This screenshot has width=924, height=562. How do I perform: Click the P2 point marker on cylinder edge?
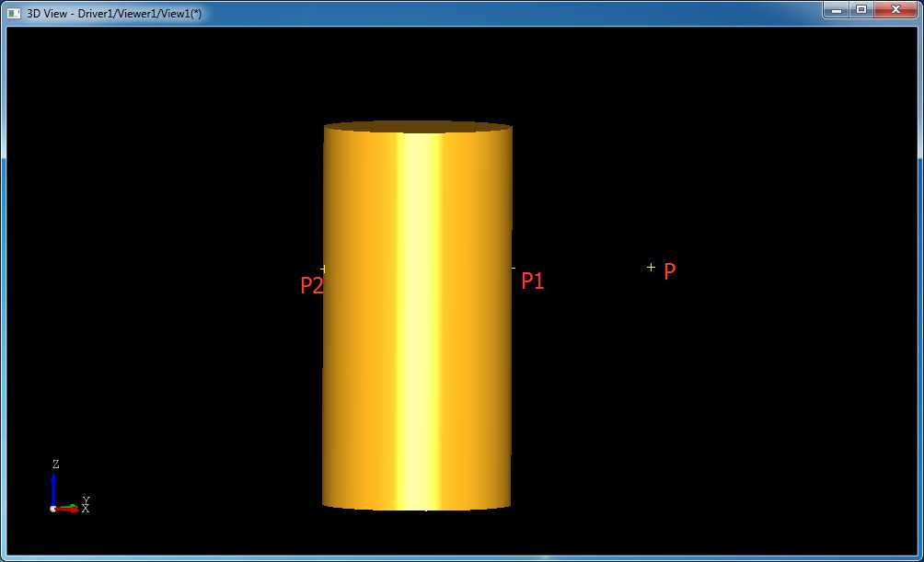point(323,269)
